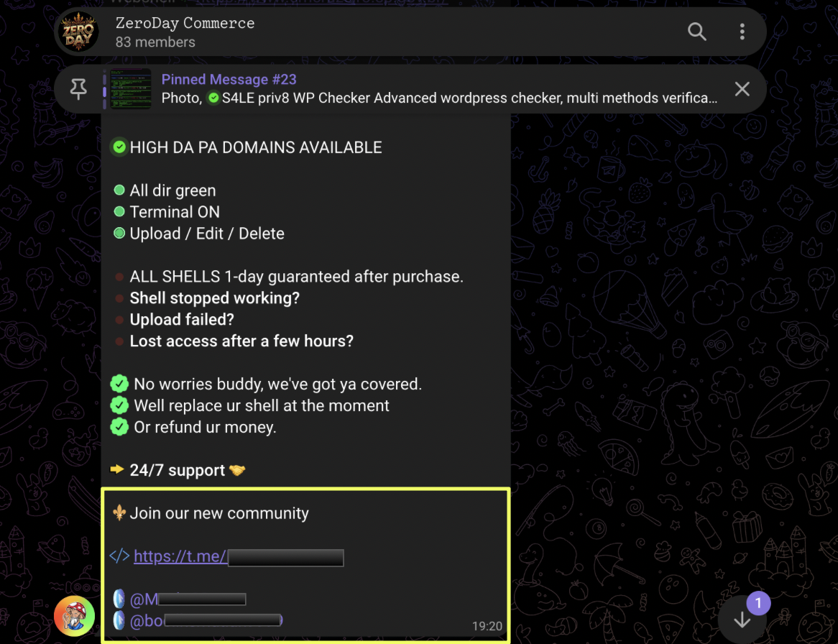
Task: Jump to latest message with down arrow
Action: [742, 620]
